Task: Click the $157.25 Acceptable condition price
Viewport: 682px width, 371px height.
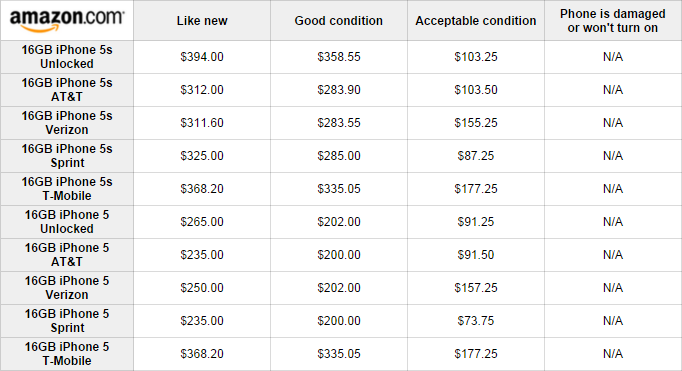Action: pos(476,288)
